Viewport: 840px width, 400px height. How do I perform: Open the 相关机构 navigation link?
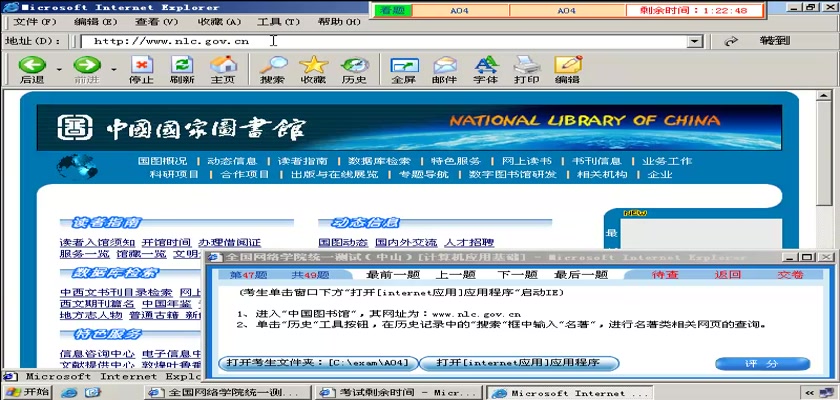602,174
